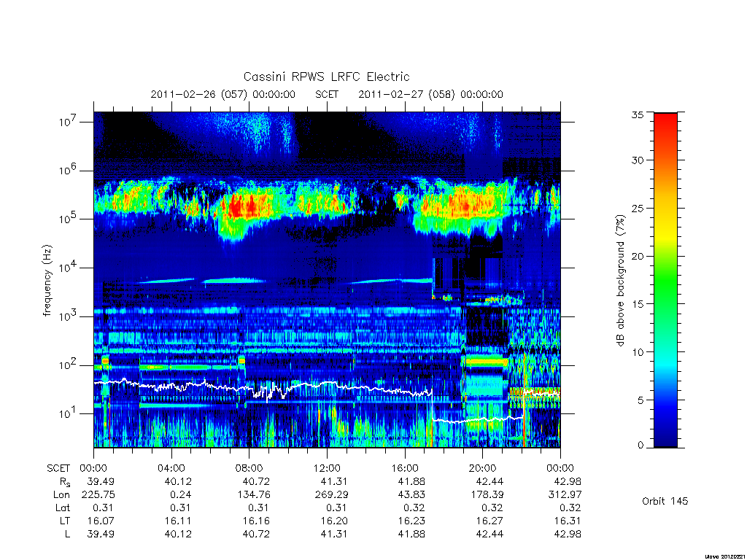The height and width of the screenshot is (560, 747).
Task: Click 41.31 in the L row
Action: pyautogui.click(x=334, y=534)
